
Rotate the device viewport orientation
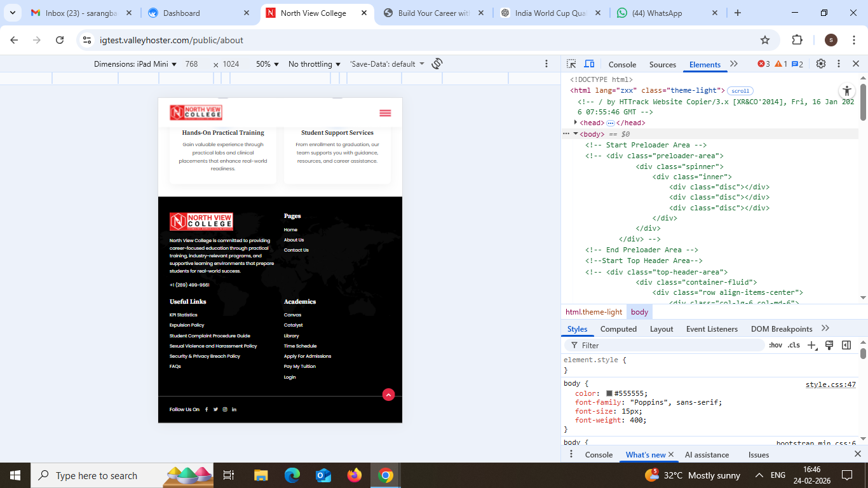click(437, 64)
